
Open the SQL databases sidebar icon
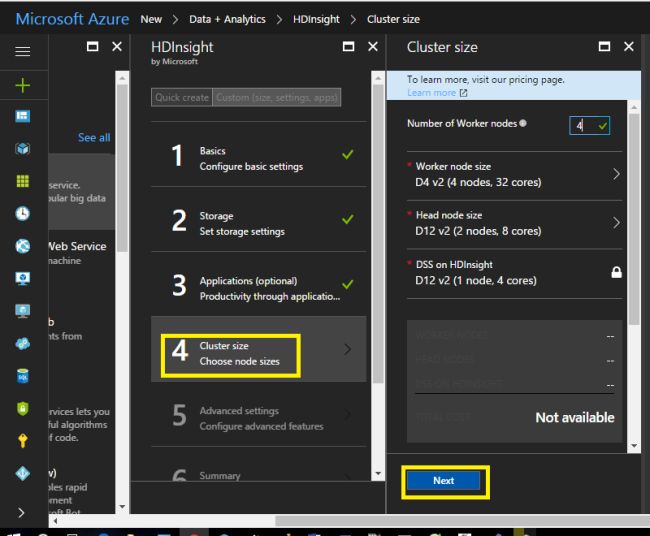tap(22, 376)
